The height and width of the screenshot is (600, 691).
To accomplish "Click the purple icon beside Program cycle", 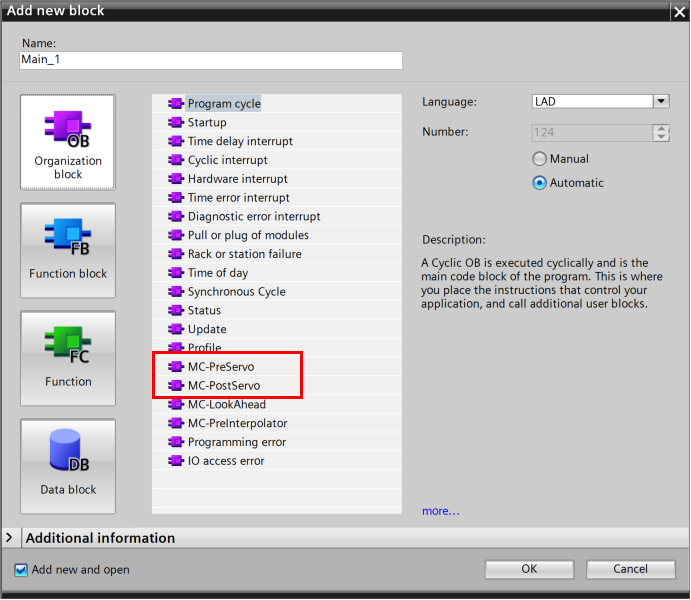I will (x=176, y=104).
